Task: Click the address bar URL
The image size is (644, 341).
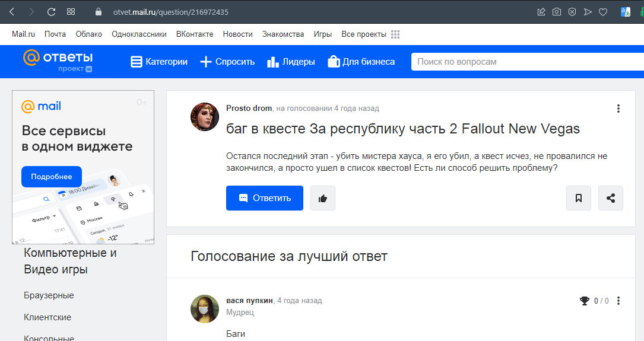Action: [171, 12]
